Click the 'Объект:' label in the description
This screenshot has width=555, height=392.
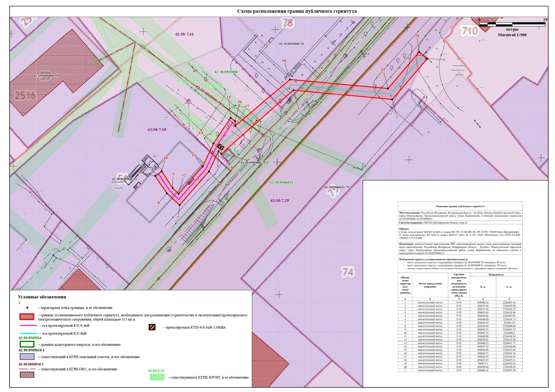[x=404, y=229]
